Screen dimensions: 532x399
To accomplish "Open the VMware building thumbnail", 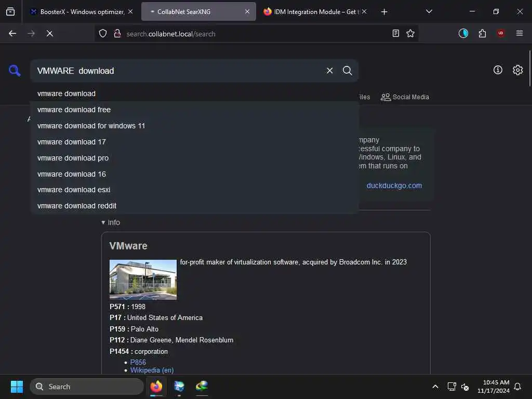I will [143, 280].
